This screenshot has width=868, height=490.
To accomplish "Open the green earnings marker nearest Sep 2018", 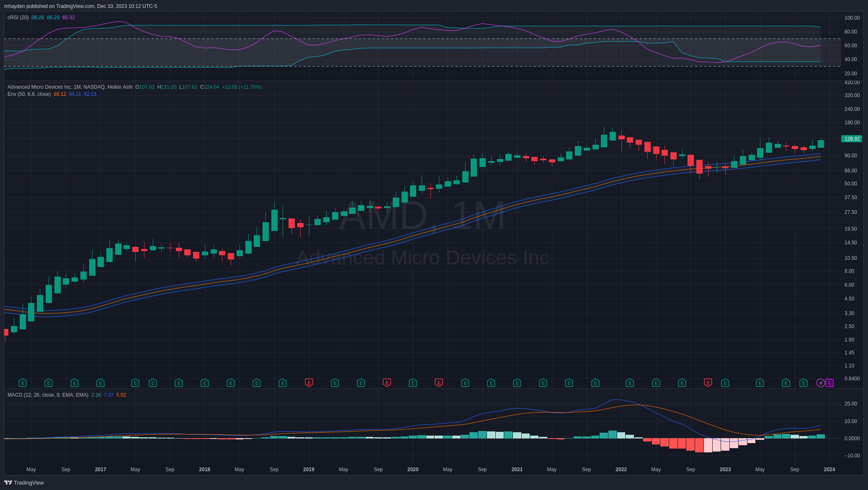I will pos(283,383).
